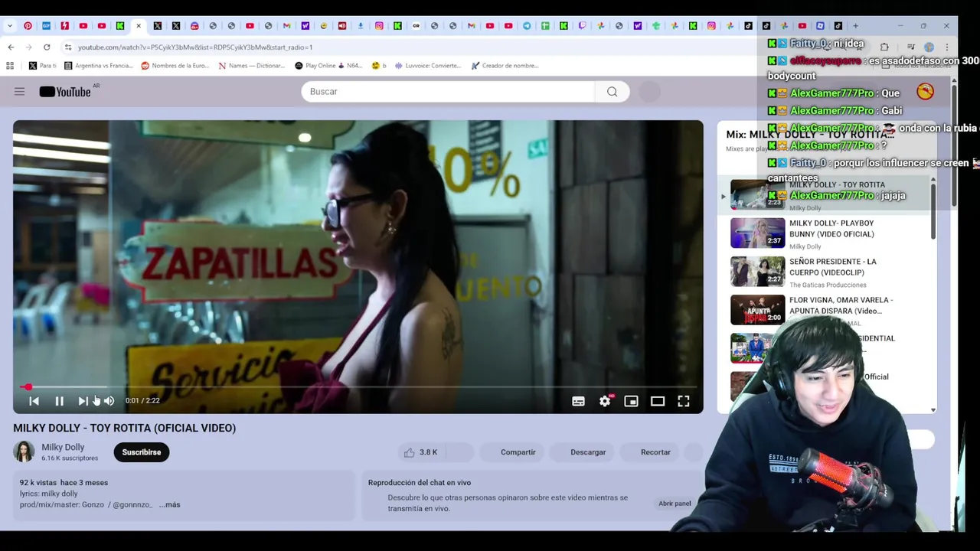Open the Para ti bookmark

coord(42,66)
